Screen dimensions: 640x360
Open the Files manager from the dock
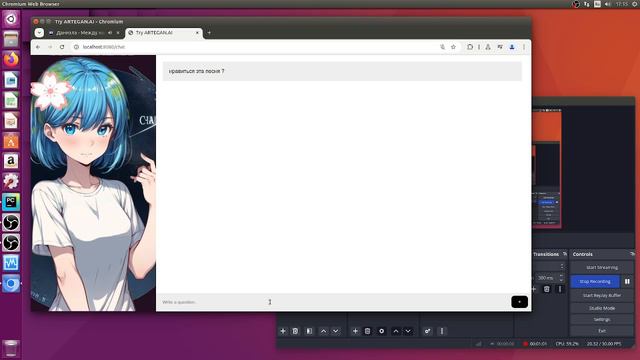(x=11, y=39)
